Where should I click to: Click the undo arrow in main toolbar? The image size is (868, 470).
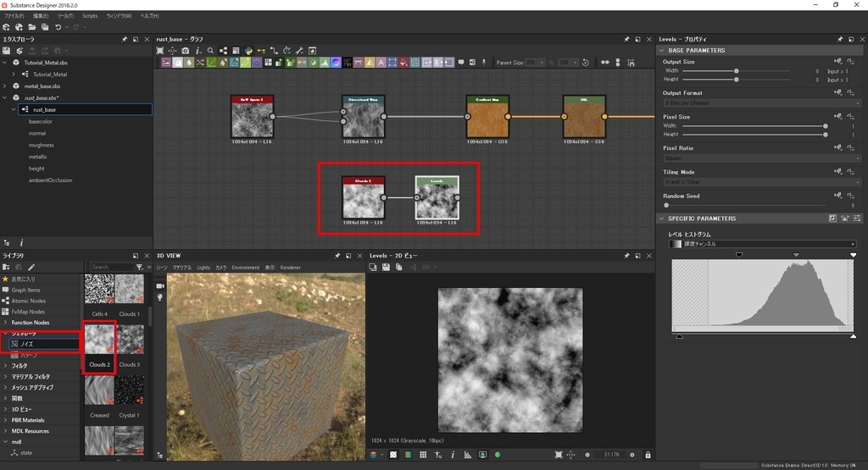pyautogui.click(x=58, y=27)
